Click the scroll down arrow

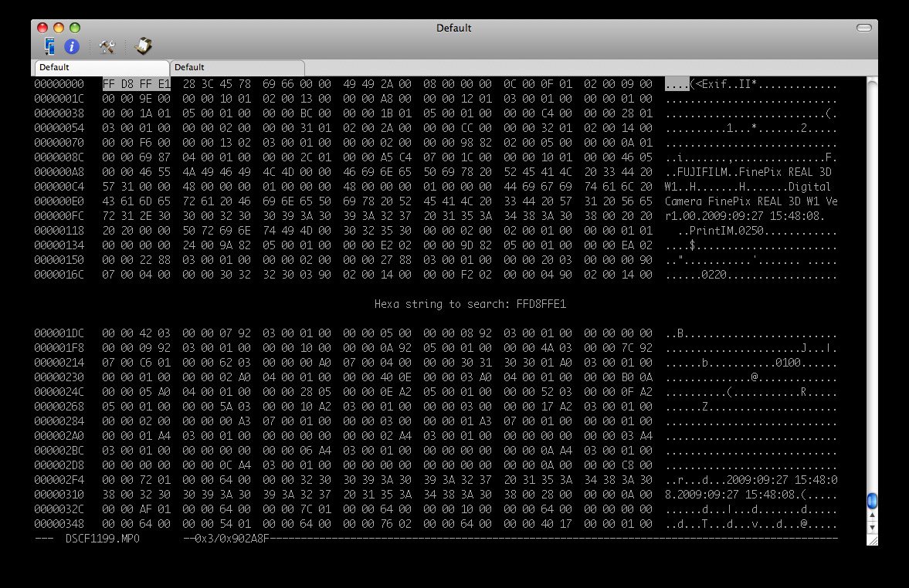point(872,527)
